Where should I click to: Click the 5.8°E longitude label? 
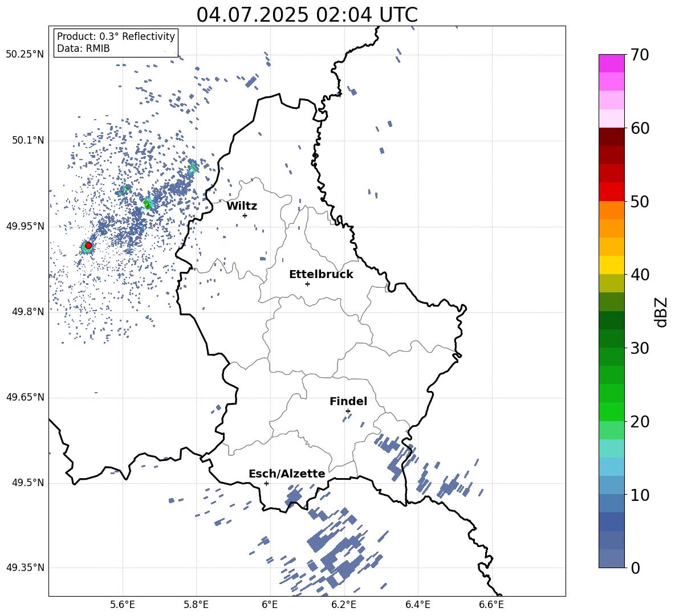click(x=196, y=605)
